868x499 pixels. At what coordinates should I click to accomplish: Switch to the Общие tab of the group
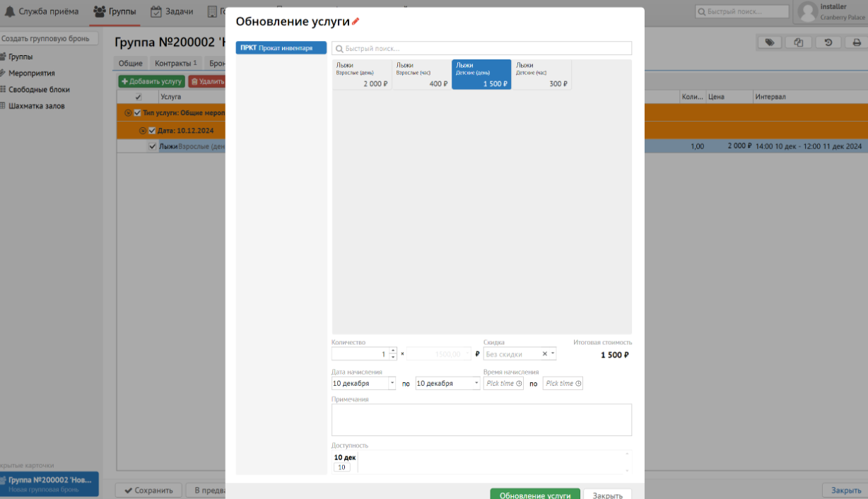point(131,63)
